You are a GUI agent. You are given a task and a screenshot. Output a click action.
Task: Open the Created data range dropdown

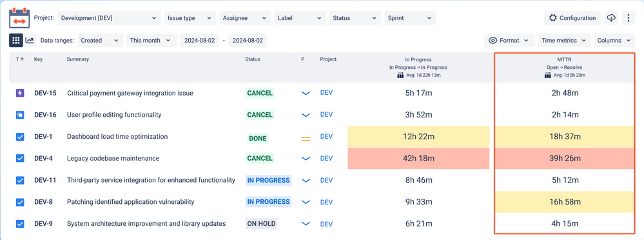pyautogui.click(x=100, y=40)
